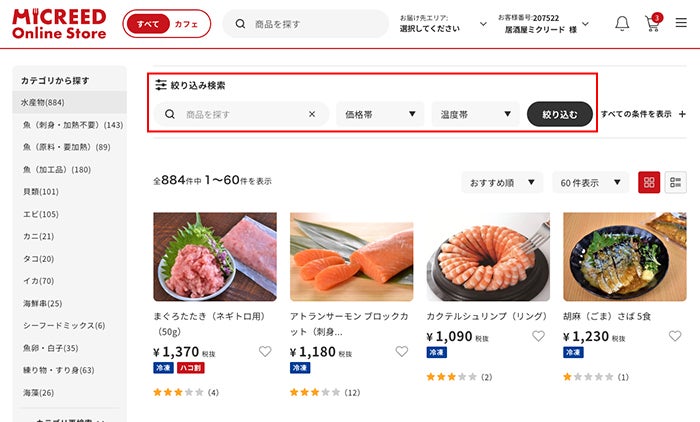Open the 価格帯 price range dropdown
700x422 pixels.
[380, 114]
